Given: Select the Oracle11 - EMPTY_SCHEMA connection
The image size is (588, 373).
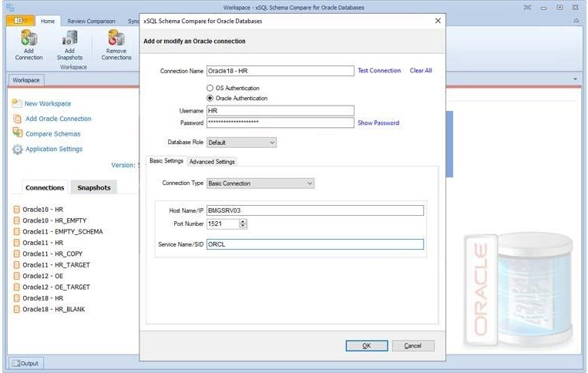Looking at the screenshot, I should [x=62, y=232].
